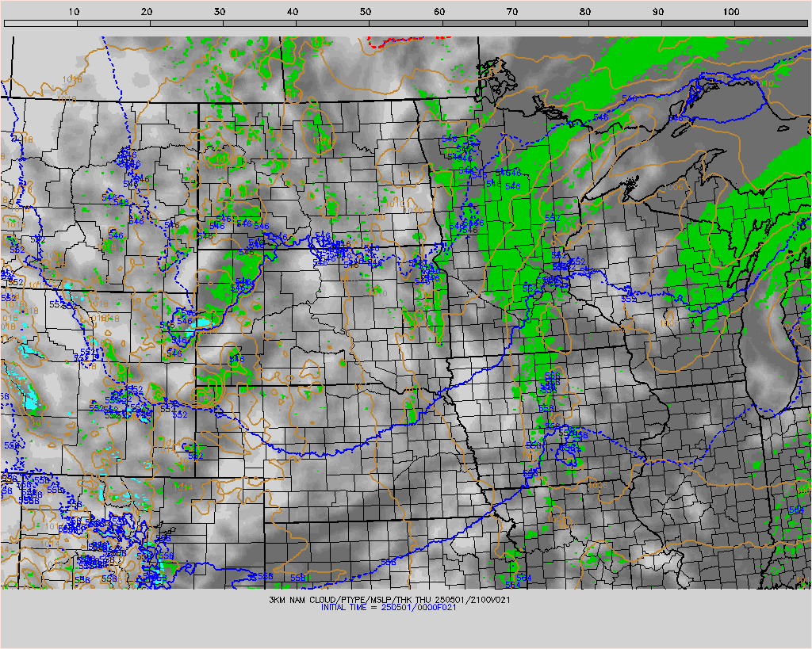
Task: Click the blue "INITIAL TIME = 250501/0000F021" text
Action: click(389, 607)
